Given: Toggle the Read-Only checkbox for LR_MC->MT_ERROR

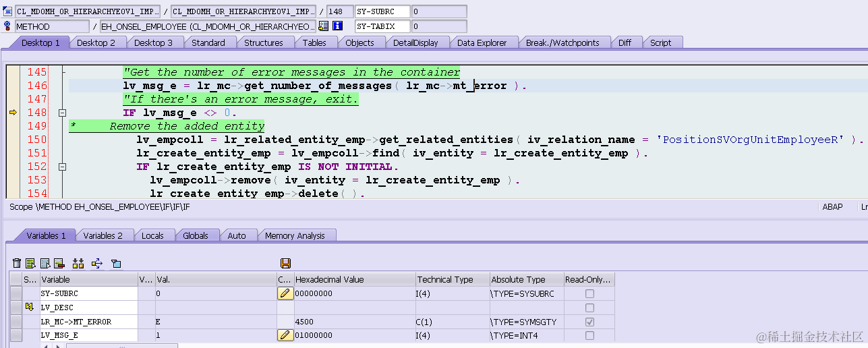Looking at the screenshot, I should [x=589, y=322].
